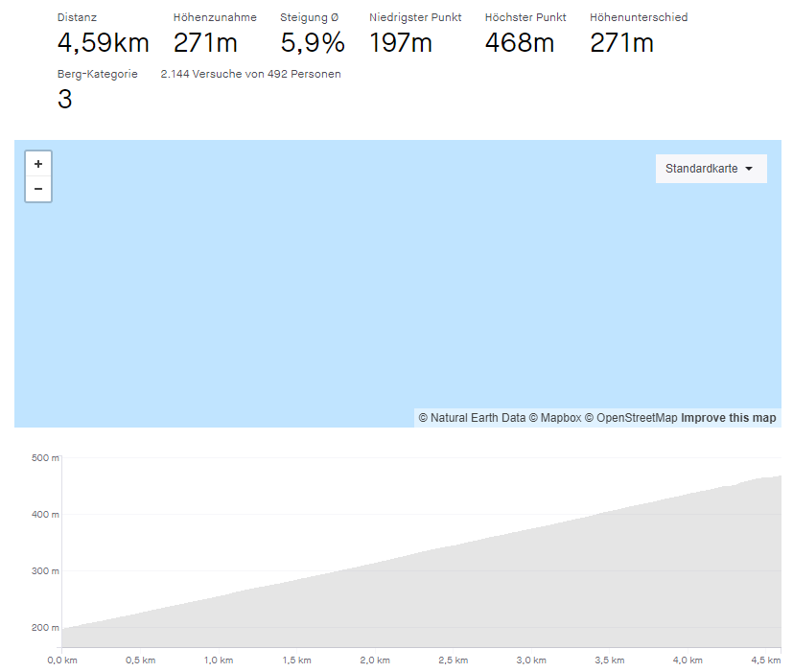Image resolution: width=793 pixels, height=672 pixels.
Task: Click the blue map canvas center
Action: 397,284
